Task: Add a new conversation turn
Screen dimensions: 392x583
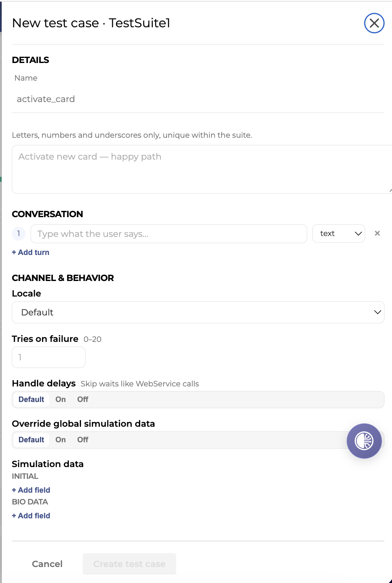Action: [x=31, y=252]
